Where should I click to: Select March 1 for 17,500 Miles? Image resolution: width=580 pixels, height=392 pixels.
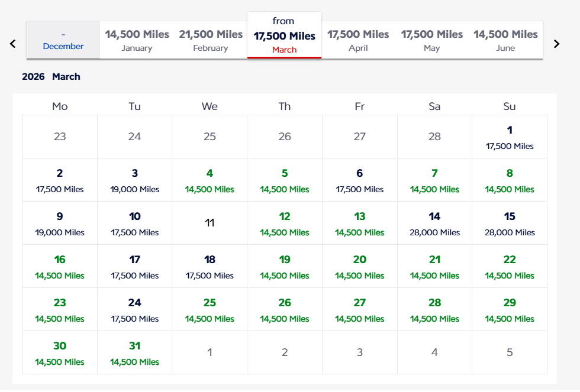tap(509, 137)
